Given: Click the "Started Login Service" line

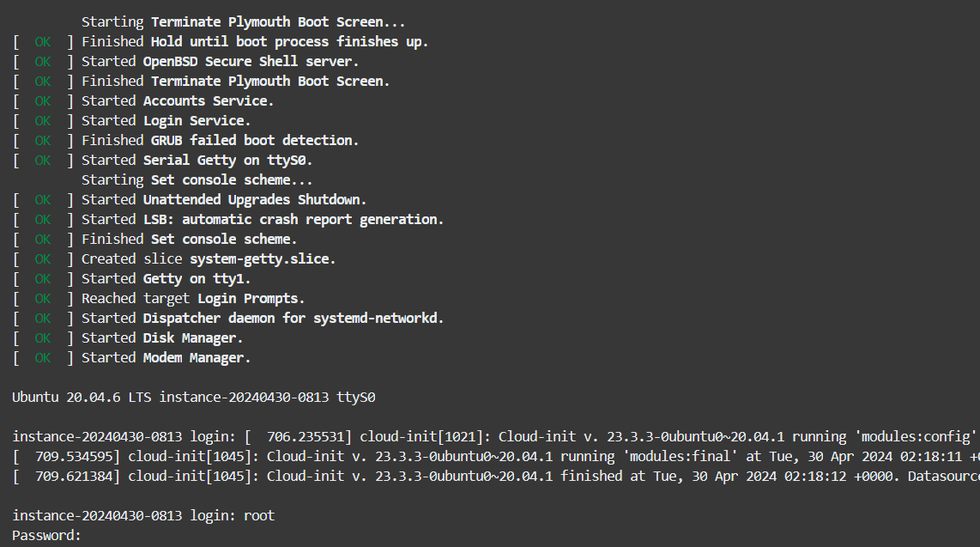Looking at the screenshot, I should click(166, 120).
